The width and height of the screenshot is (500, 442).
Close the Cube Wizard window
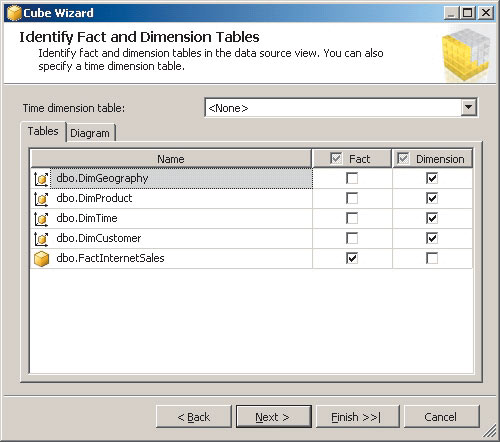click(486, 13)
